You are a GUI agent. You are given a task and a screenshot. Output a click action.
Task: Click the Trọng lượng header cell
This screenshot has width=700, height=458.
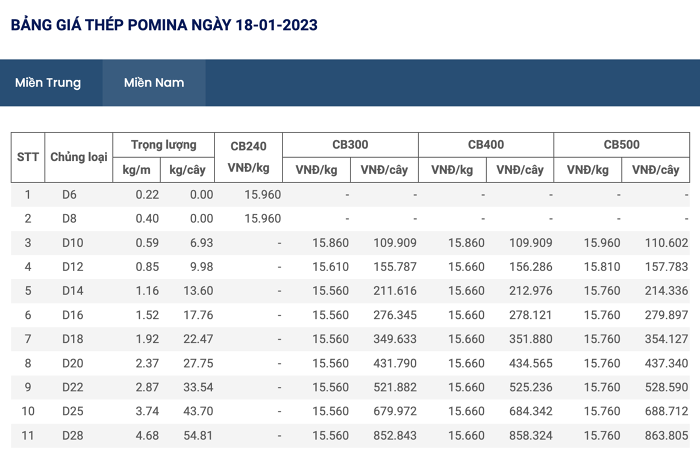163,145
